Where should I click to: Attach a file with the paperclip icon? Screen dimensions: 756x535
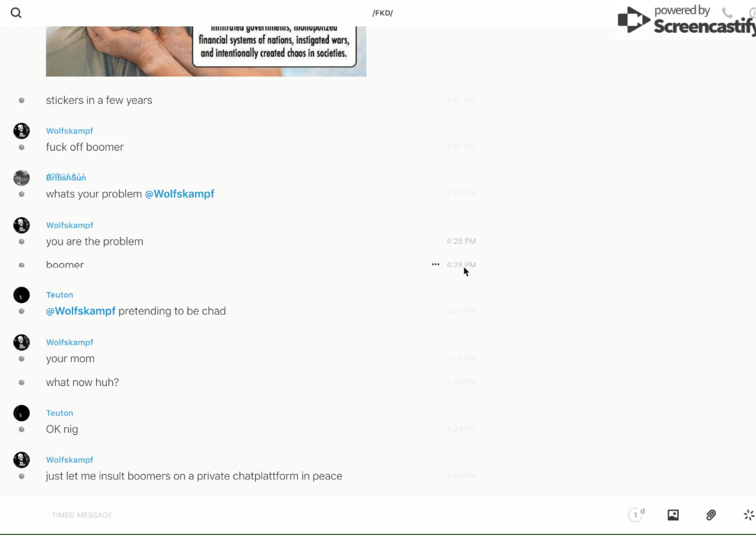pyautogui.click(x=711, y=515)
